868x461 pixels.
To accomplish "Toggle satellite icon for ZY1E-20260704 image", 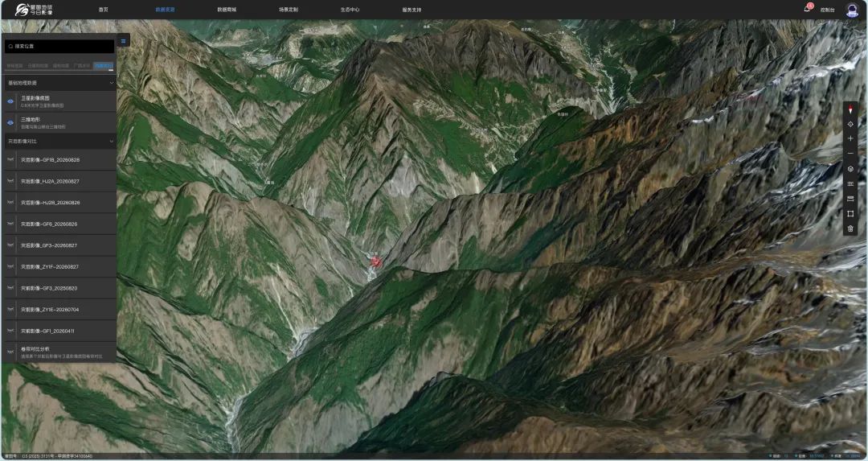I will 10,309.
